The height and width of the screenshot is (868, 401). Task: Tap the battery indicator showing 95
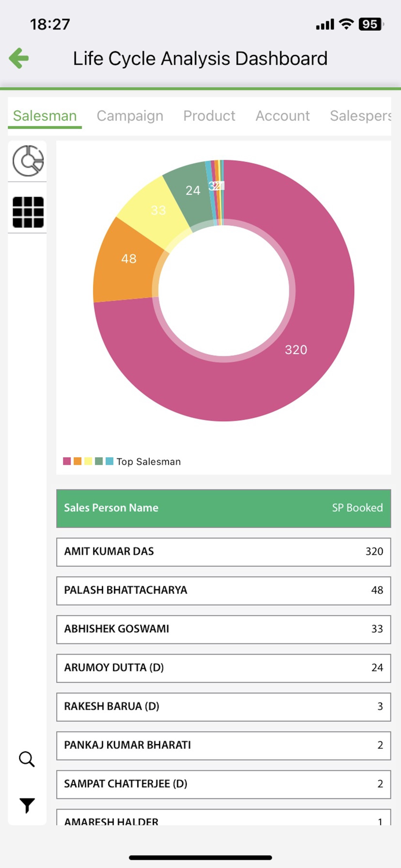[370, 24]
